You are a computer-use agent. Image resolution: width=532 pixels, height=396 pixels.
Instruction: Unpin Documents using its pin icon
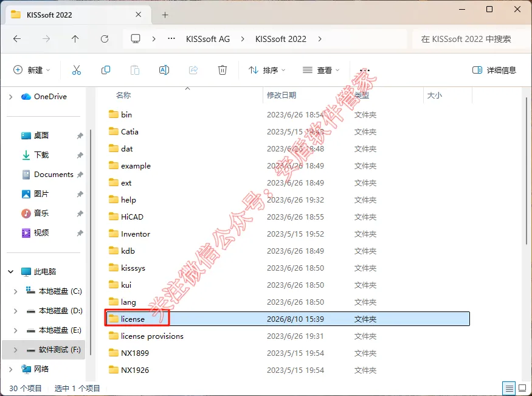click(80, 175)
